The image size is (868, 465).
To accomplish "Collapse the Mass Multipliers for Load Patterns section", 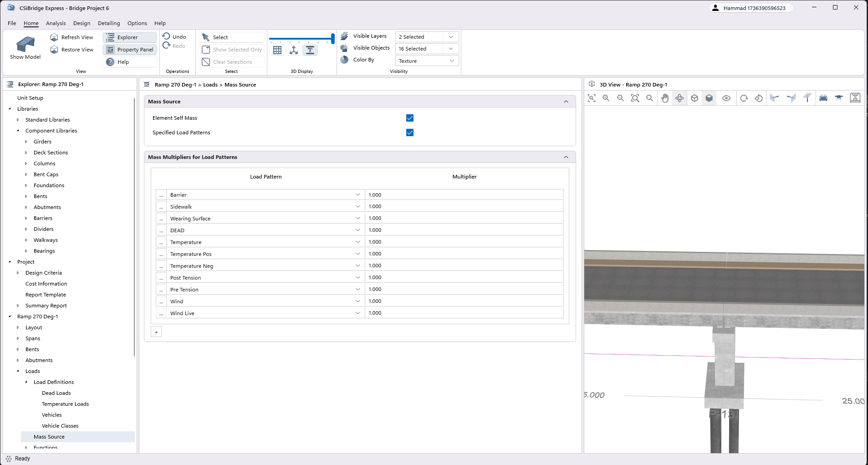I will coord(566,157).
